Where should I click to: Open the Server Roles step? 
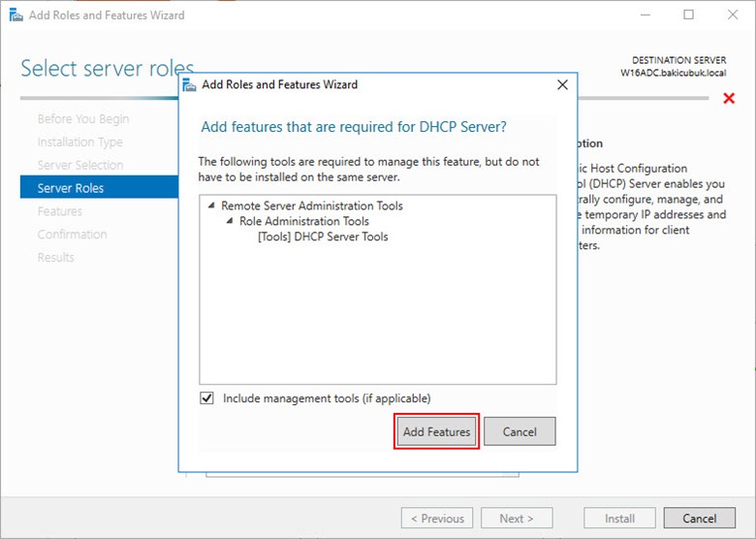pos(71,188)
